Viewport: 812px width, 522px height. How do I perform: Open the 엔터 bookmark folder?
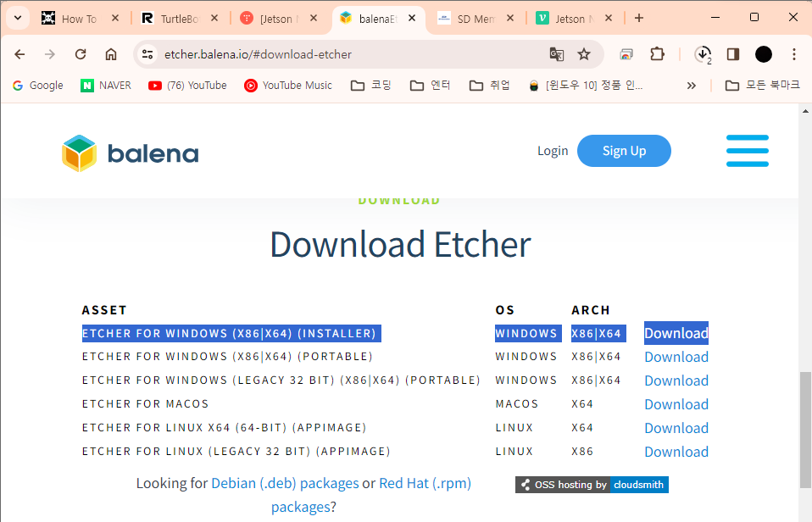click(431, 86)
